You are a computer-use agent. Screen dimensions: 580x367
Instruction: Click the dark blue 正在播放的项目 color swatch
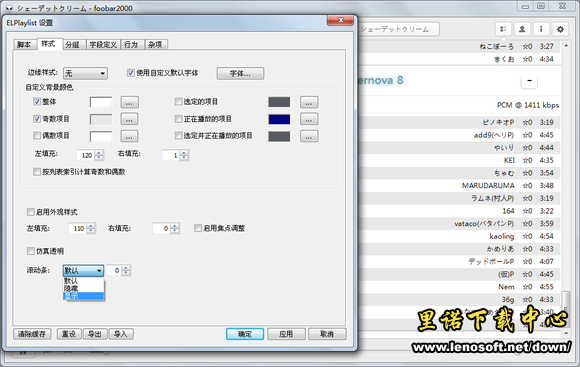coord(279,119)
